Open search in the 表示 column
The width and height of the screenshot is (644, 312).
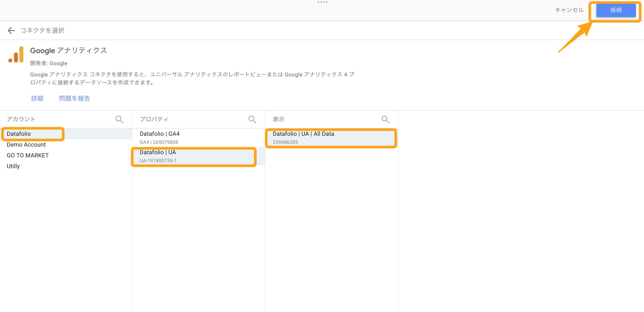[385, 119]
